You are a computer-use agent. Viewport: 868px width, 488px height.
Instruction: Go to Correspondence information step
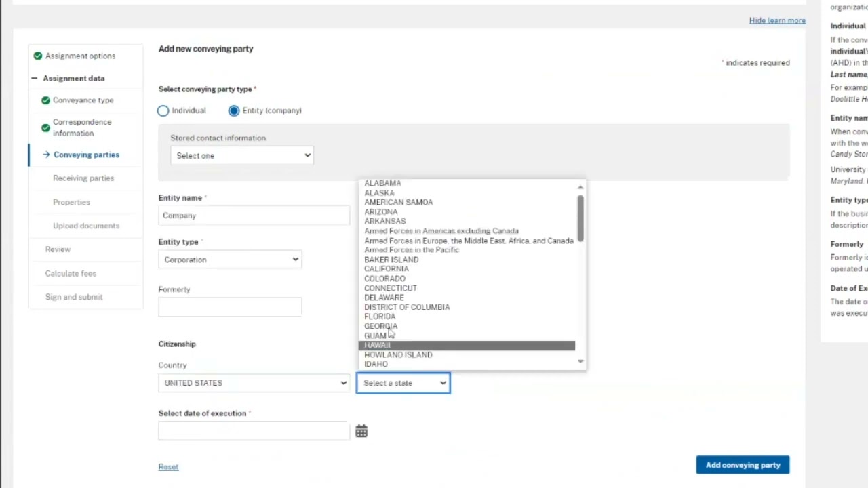pos(82,127)
